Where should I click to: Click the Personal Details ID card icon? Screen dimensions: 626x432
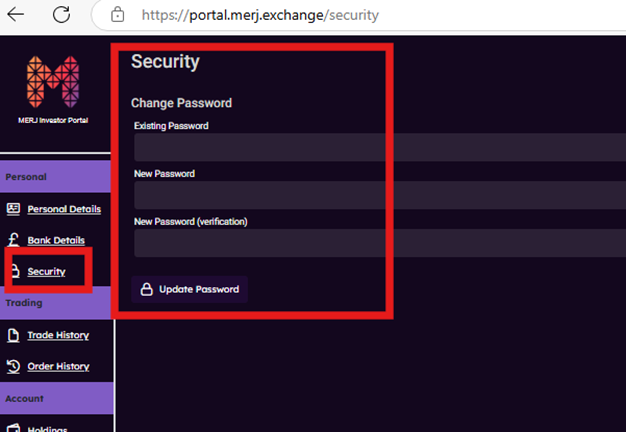point(14,209)
